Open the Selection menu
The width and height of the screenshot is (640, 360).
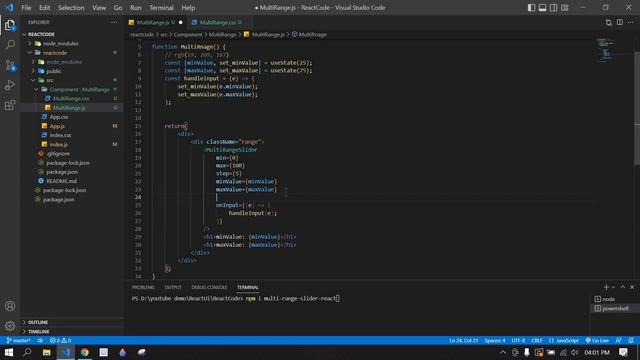point(71,8)
